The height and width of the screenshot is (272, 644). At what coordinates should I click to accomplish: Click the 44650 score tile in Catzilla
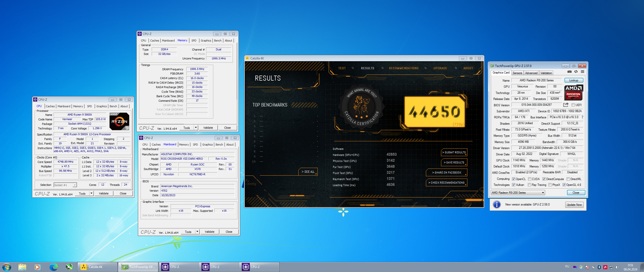(434, 112)
